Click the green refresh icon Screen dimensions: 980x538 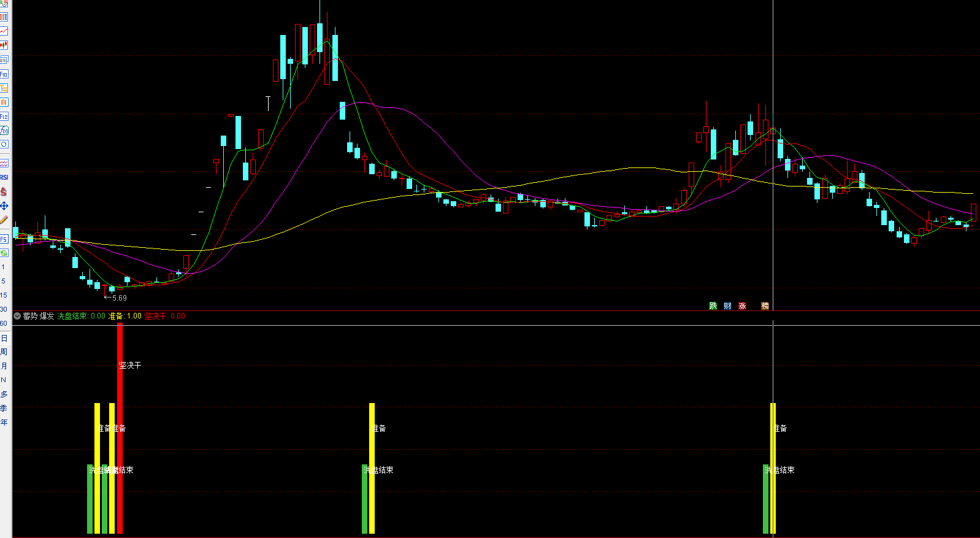point(4,253)
